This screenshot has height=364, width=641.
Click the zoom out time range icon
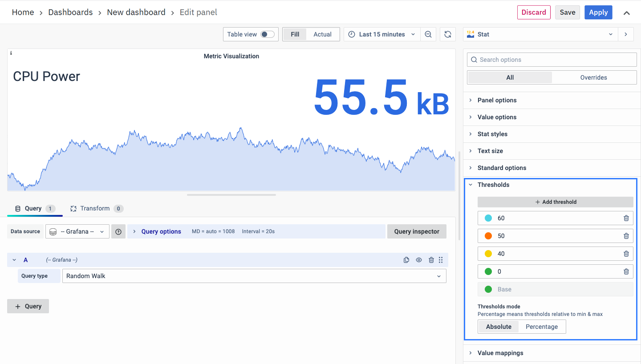tap(428, 34)
